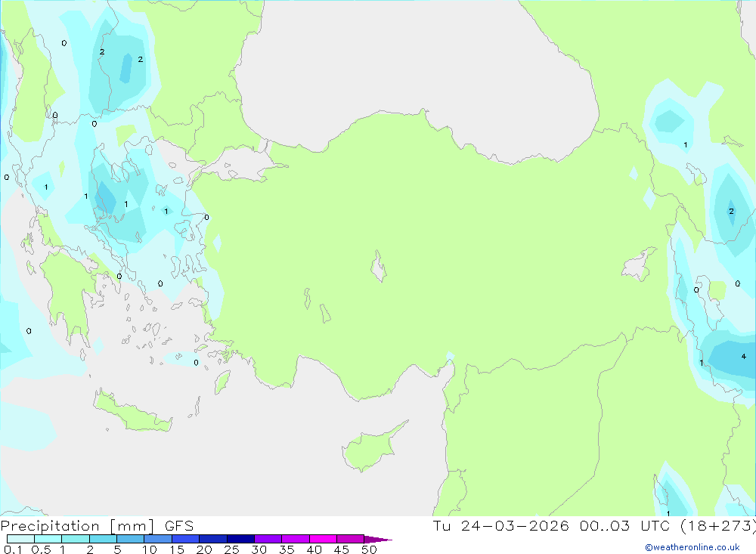
Task: Pick the 10–15 mm legend color swatch
Action: click(158, 539)
